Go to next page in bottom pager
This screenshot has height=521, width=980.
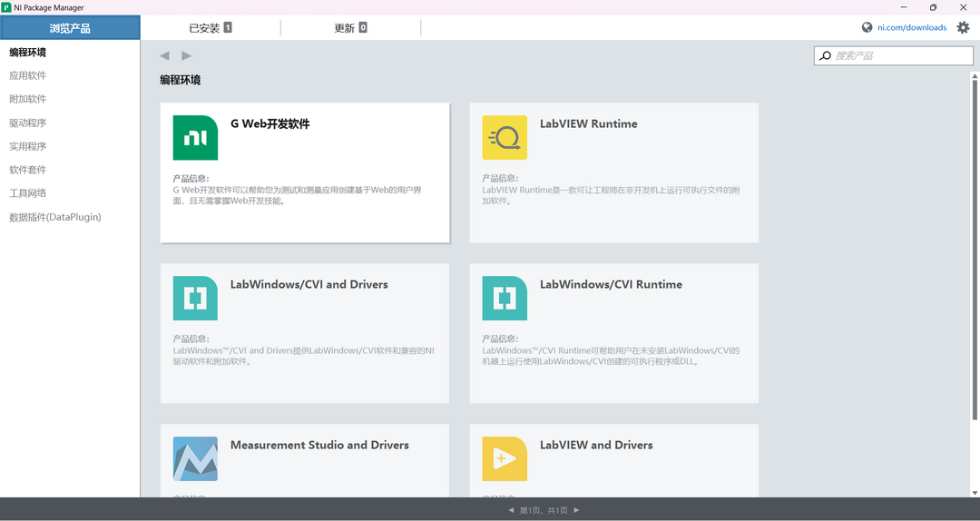point(576,511)
